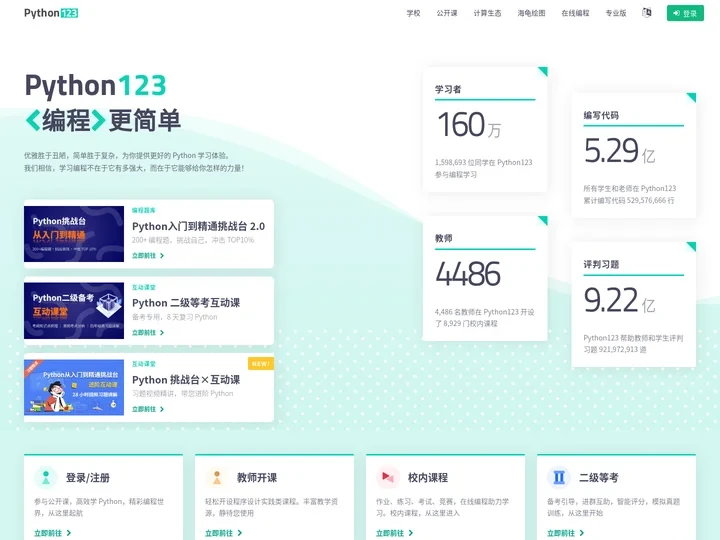The height and width of the screenshot is (540, 720).
Task: Click the 二级等考 blue pillar icon
Action: 559,478
